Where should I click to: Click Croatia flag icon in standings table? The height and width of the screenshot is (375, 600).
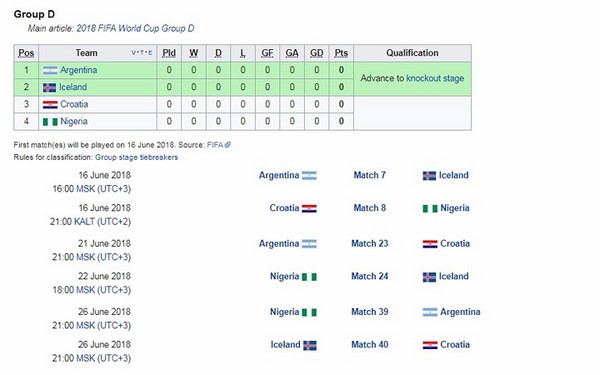point(50,104)
